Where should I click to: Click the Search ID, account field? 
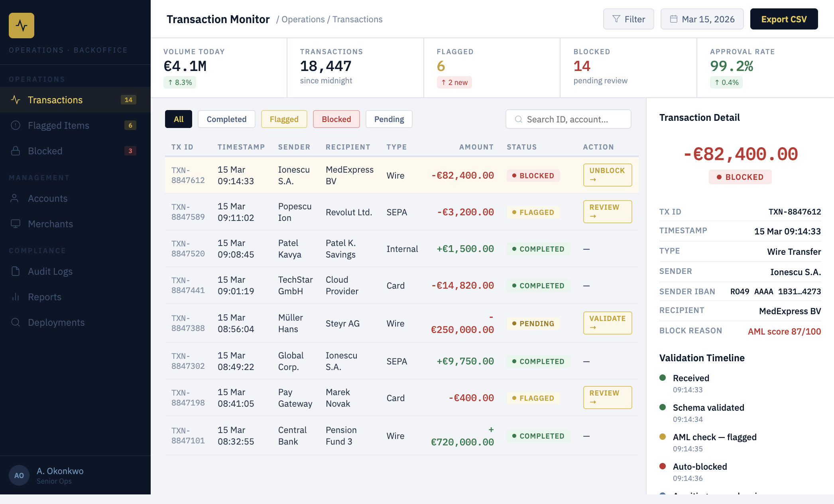[568, 119]
